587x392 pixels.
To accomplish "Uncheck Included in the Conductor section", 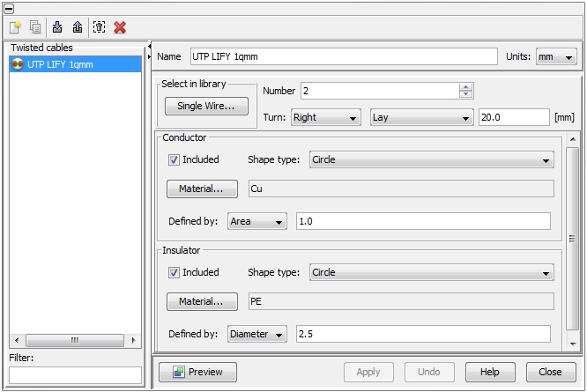I will point(174,159).
